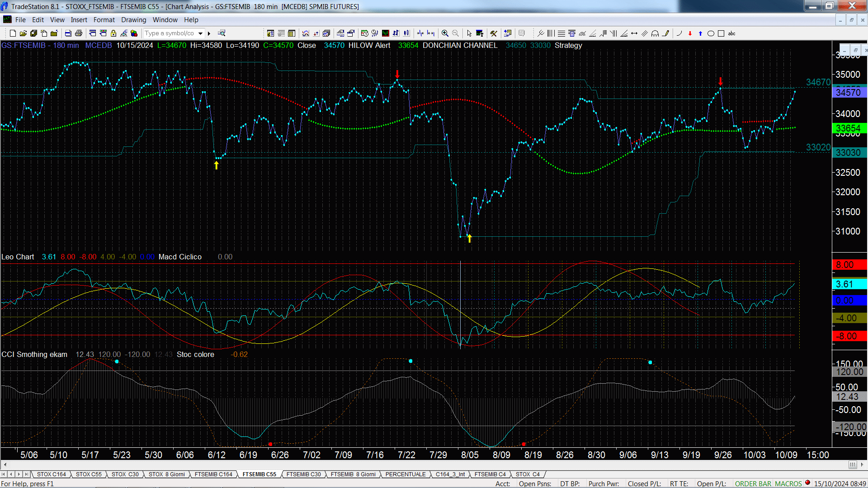
Task: Select the abc text drawing tool
Action: 731,33
